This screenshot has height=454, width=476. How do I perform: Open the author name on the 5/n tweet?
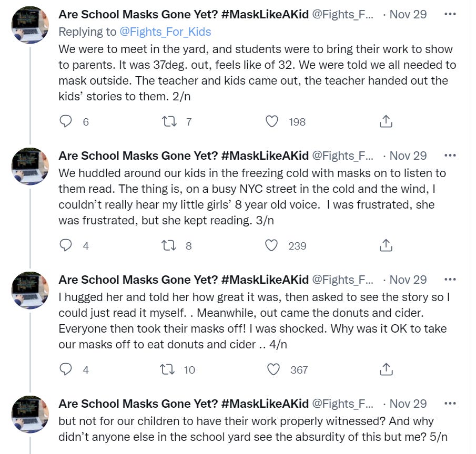click(184, 404)
